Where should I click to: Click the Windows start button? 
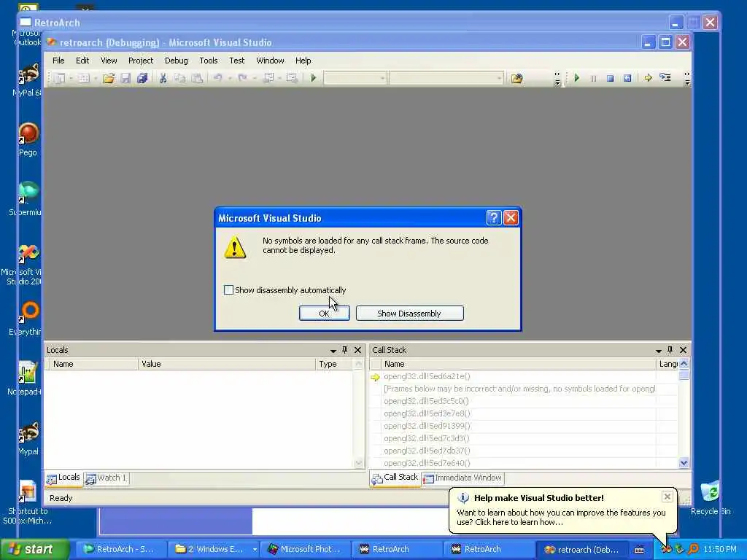pyautogui.click(x=34, y=549)
